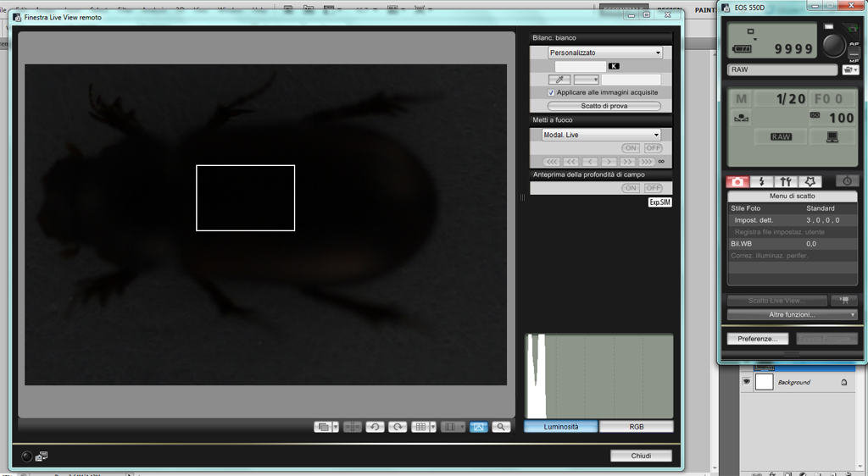
Task: Click the color temperature input field
Action: 580,66
